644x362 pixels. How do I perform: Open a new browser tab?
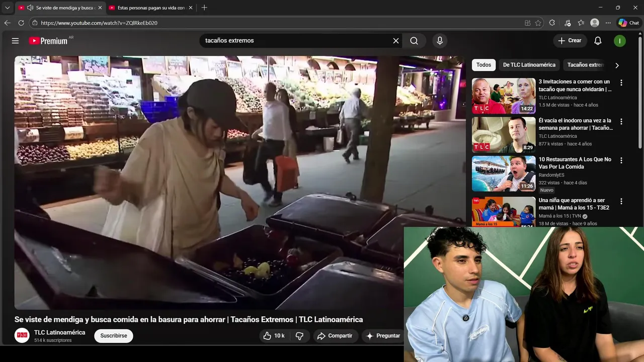pos(204,8)
